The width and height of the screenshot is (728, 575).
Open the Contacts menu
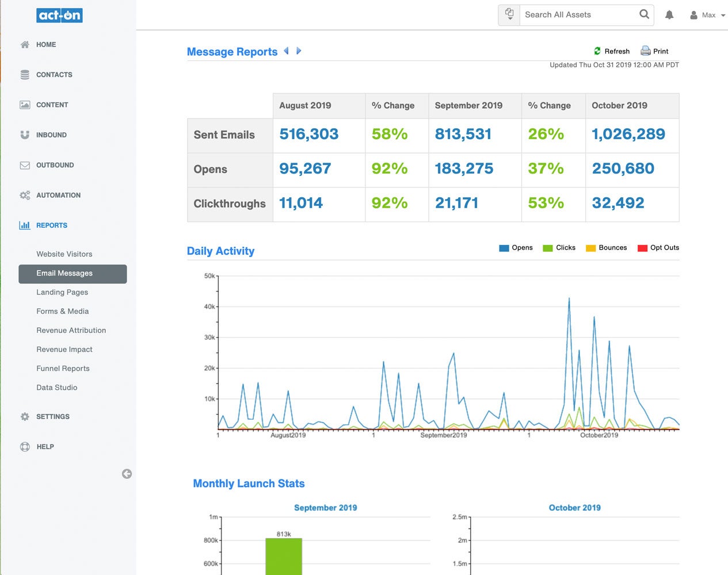[54, 75]
